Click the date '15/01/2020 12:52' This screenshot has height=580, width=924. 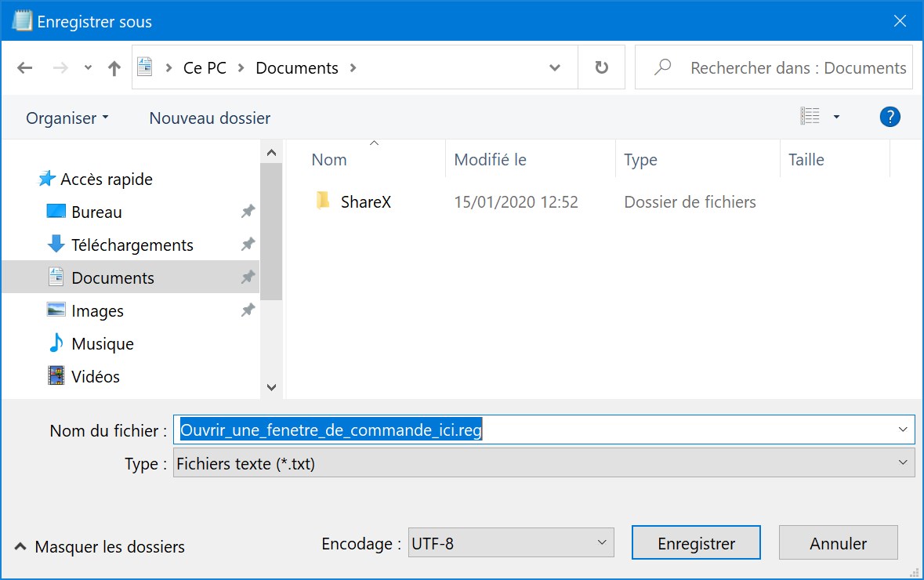coord(516,202)
